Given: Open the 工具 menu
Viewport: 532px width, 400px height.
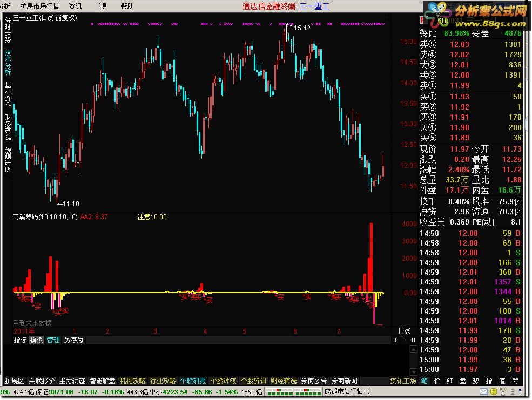Looking at the screenshot, I should 101,6.
